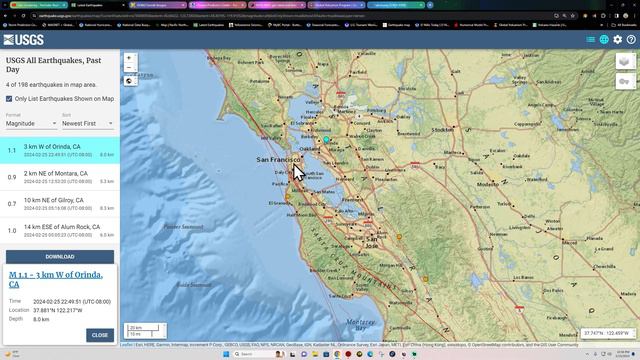Open the Format dropdown showing Magnitude
The width and height of the screenshot is (640, 360).
point(31,123)
